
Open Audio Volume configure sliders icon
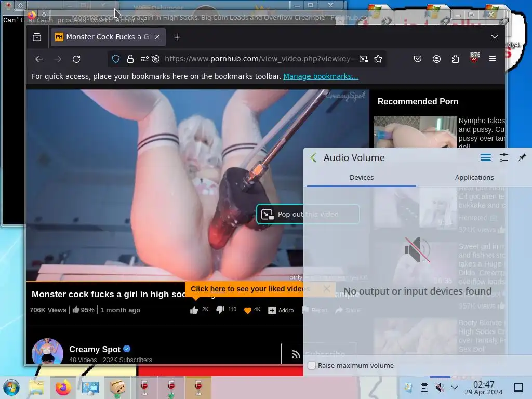(x=504, y=157)
